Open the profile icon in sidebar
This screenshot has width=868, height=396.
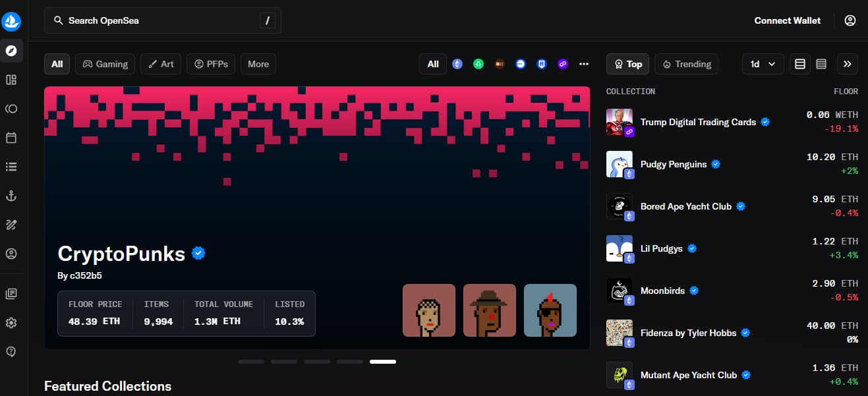point(11,254)
